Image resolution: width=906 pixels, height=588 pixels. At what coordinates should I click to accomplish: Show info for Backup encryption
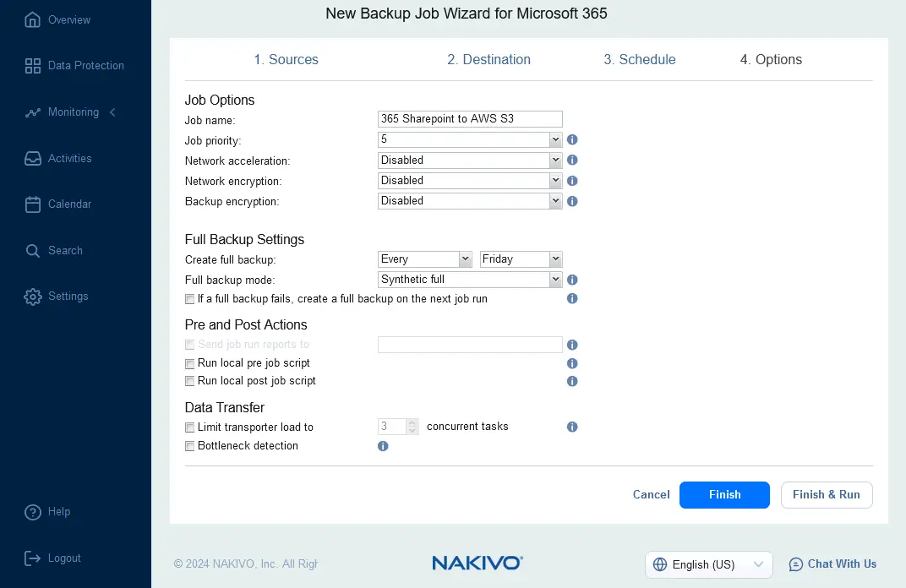[x=572, y=201]
